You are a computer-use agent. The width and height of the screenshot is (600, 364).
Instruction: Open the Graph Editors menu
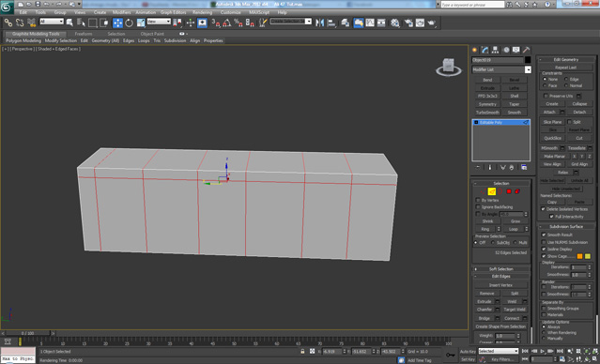tap(173, 12)
